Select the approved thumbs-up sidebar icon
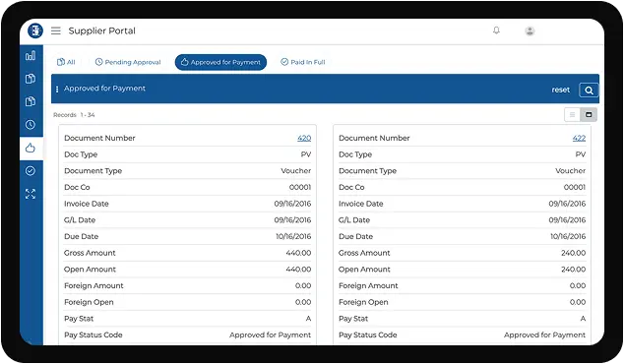 pyautogui.click(x=31, y=148)
